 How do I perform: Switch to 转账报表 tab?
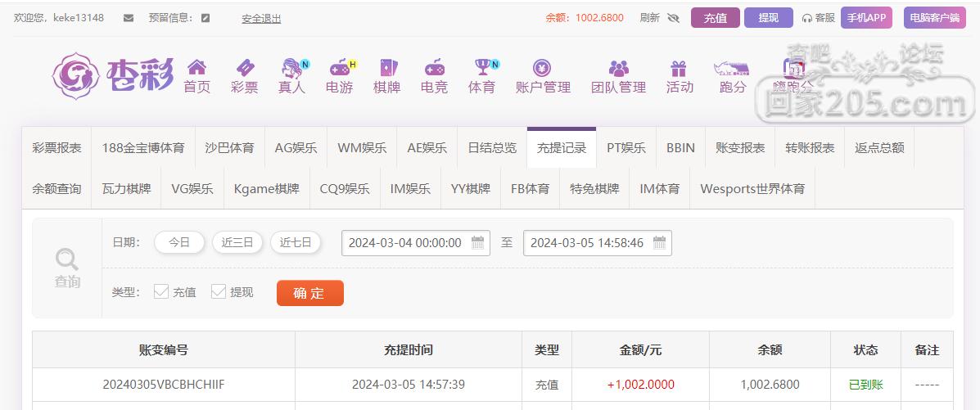[x=810, y=148]
